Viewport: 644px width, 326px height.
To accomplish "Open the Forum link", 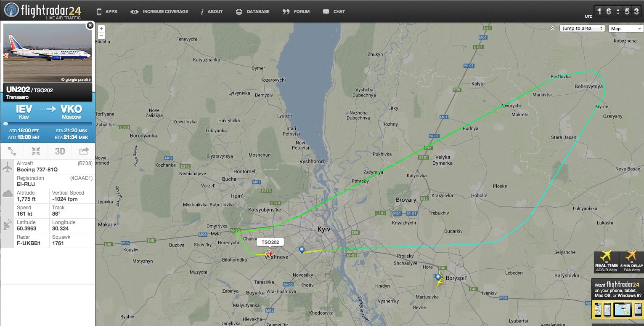I will [x=296, y=11].
